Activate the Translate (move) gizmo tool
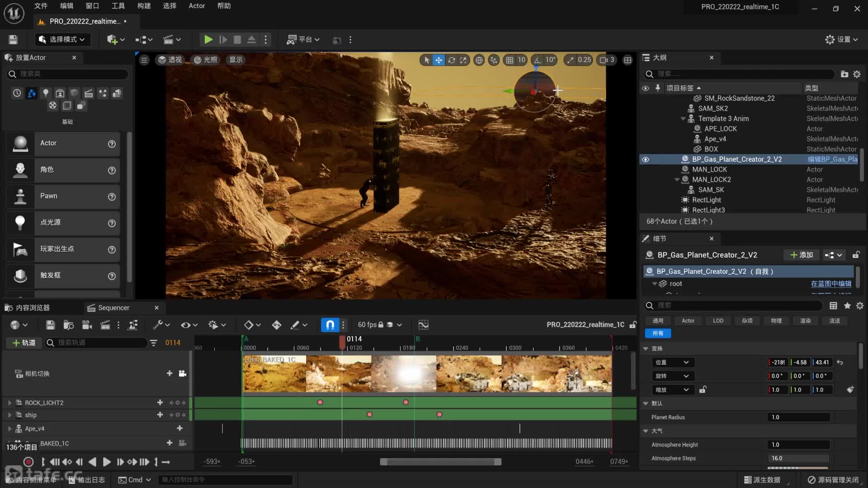 439,60
